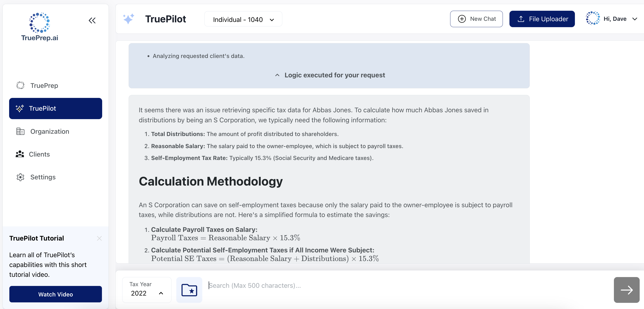Click 'Analyzing requested client's data.' bullet

click(x=198, y=56)
